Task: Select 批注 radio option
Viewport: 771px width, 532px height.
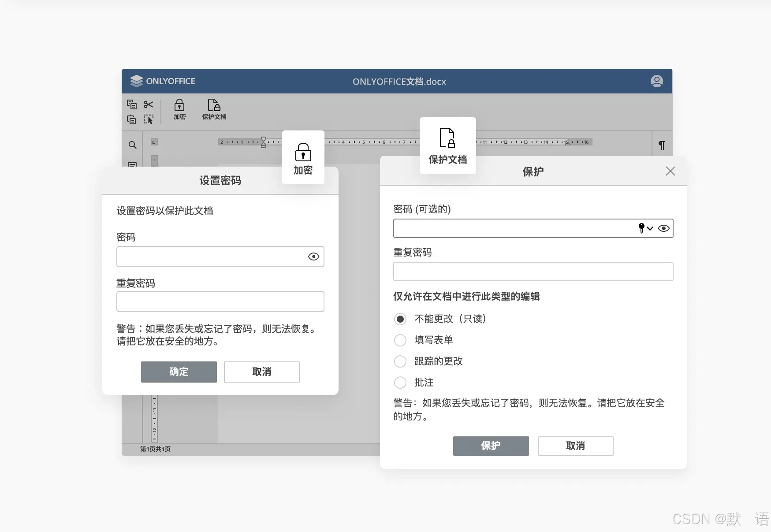Action: pyautogui.click(x=400, y=383)
